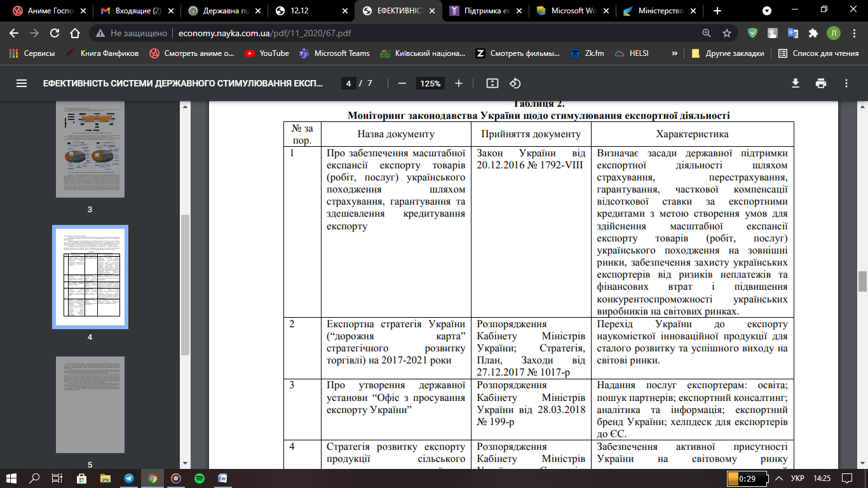The height and width of the screenshot is (488, 868).
Task: Zoom out the PDF with minus
Action: [402, 83]
